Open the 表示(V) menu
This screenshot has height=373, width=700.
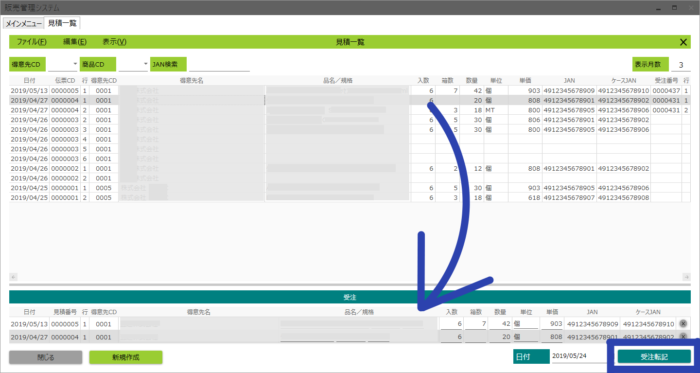coord(114,42)
